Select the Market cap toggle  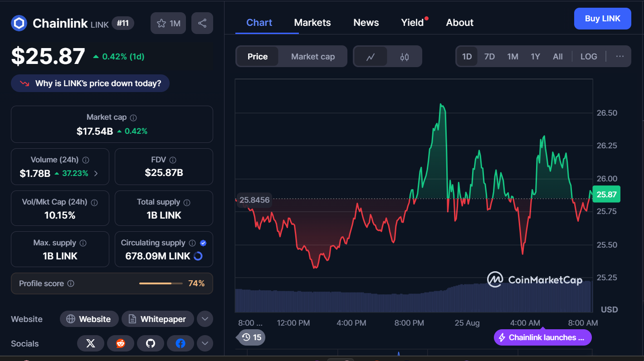click(313, 57)
